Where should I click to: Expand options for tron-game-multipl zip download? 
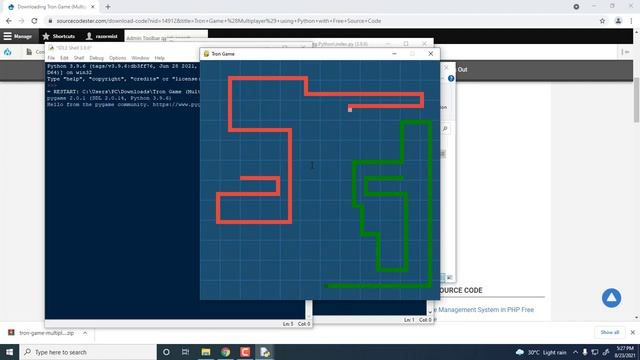85,333
